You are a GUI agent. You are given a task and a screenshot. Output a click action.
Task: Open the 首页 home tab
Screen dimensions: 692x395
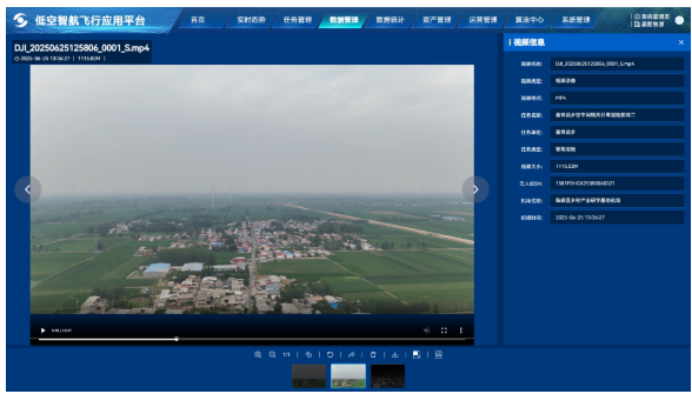198,20
